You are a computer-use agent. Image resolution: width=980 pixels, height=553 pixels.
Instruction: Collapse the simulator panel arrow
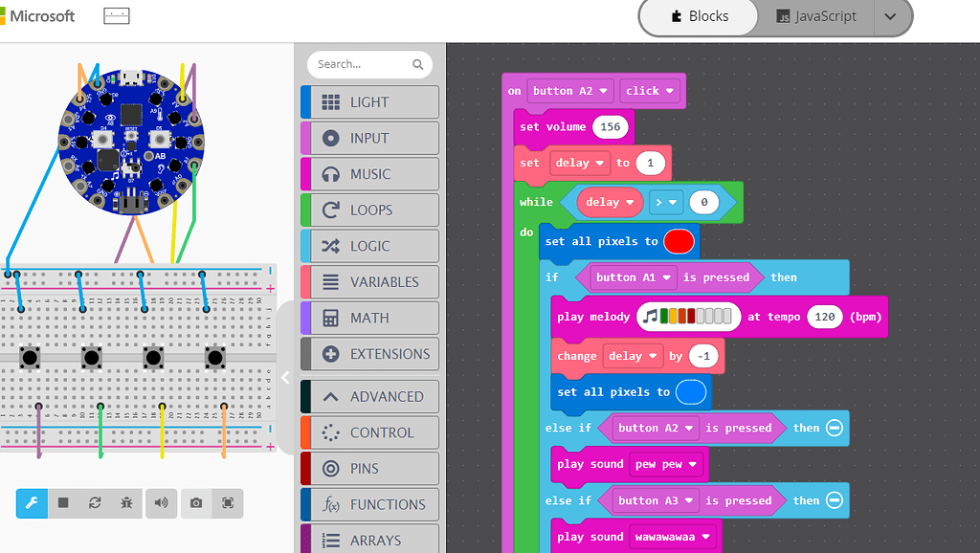point(285,377)
